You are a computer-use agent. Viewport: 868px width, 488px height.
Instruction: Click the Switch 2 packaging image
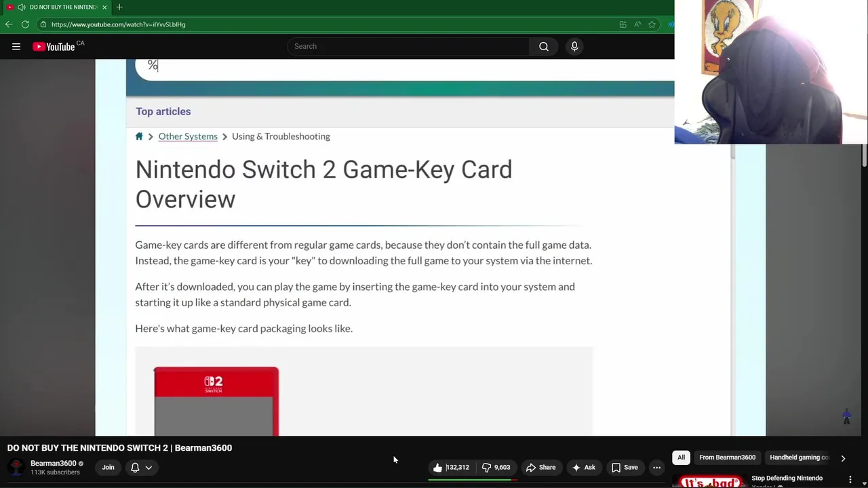click(x=216, y=401)
